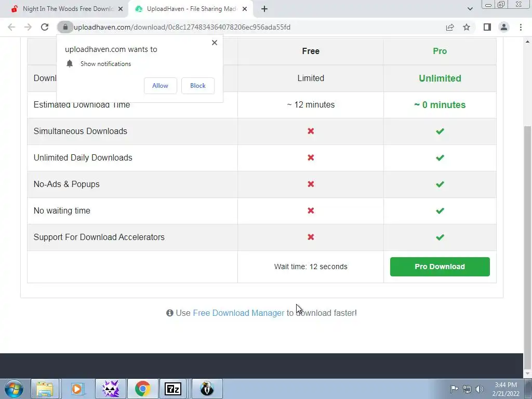Open the volume speaker tray icon

point(480,389)
